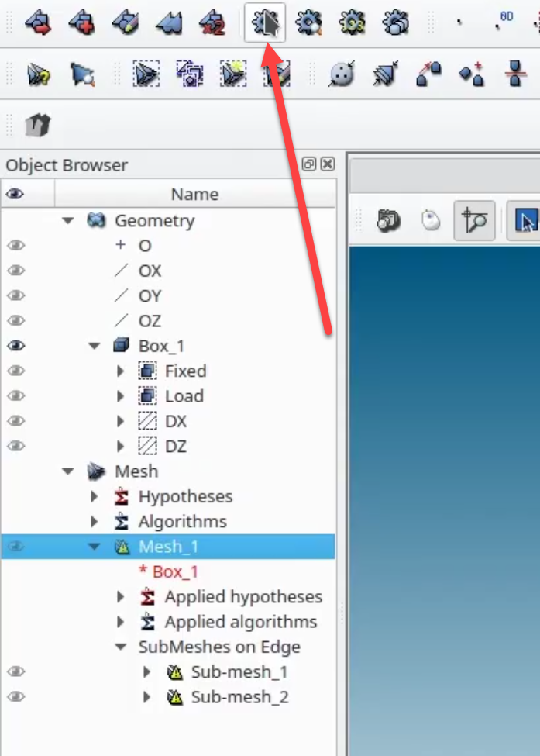Click the eye column header icon
Image resolution: width=540 pixels, height=756 pixels.
[x=15, y=194]
